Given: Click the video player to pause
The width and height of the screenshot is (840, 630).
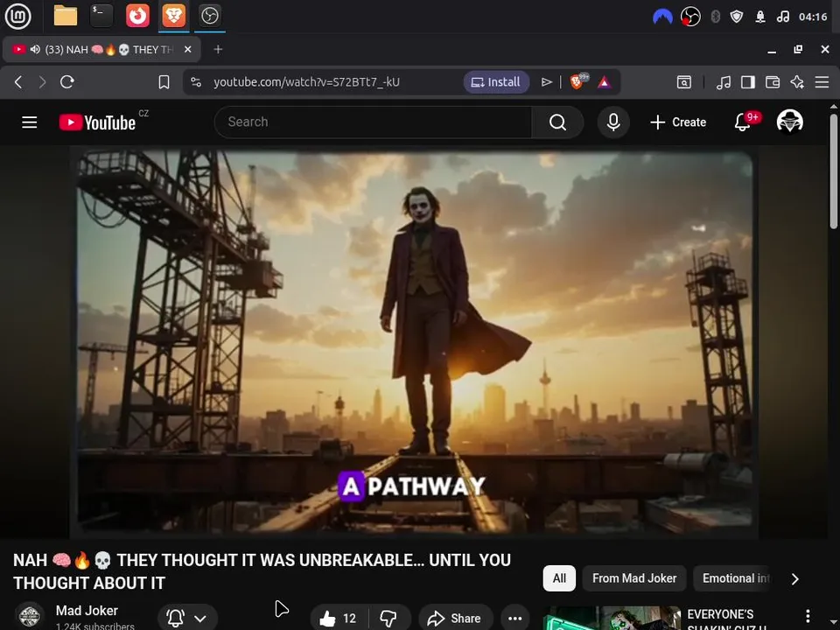Looking at the screenshot, I should pyautogui.click(x=414, y=343).
